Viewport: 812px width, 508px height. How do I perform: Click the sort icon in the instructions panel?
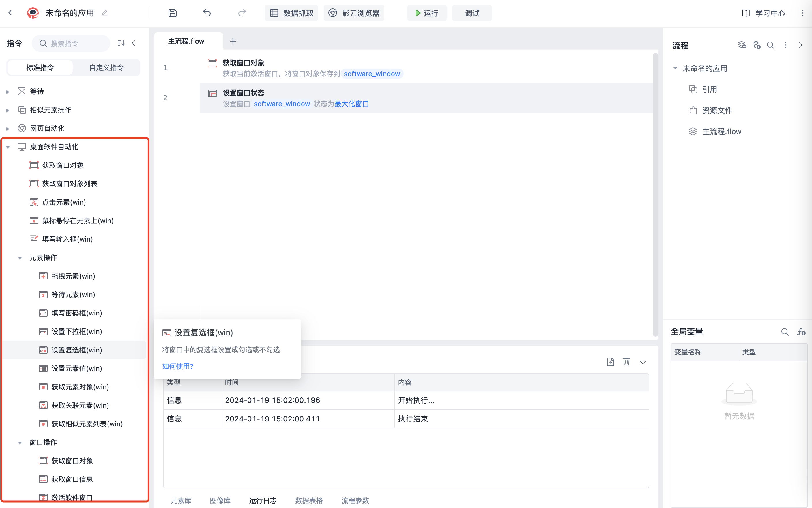tap(121, 43)
